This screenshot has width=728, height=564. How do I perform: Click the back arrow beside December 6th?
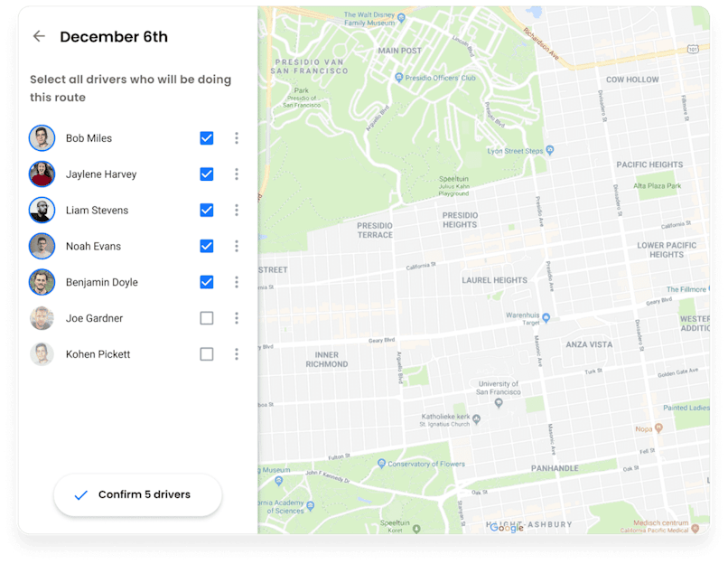point(38,36)
